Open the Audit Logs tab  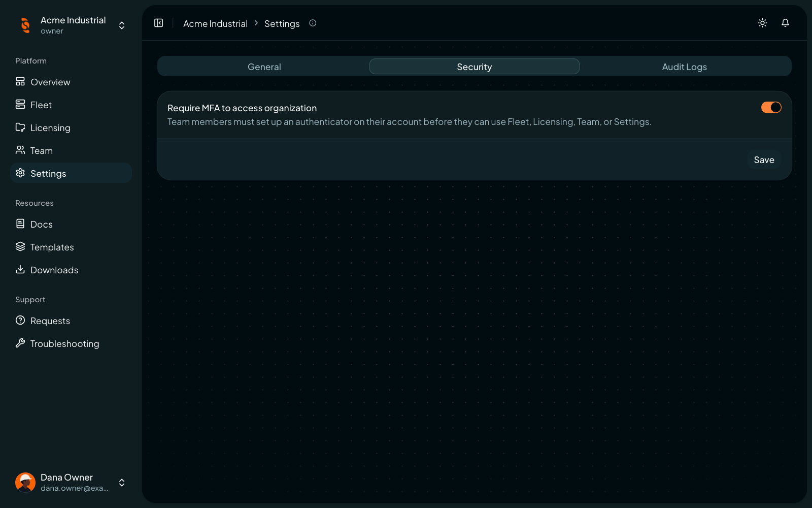[x=684, y=67]
